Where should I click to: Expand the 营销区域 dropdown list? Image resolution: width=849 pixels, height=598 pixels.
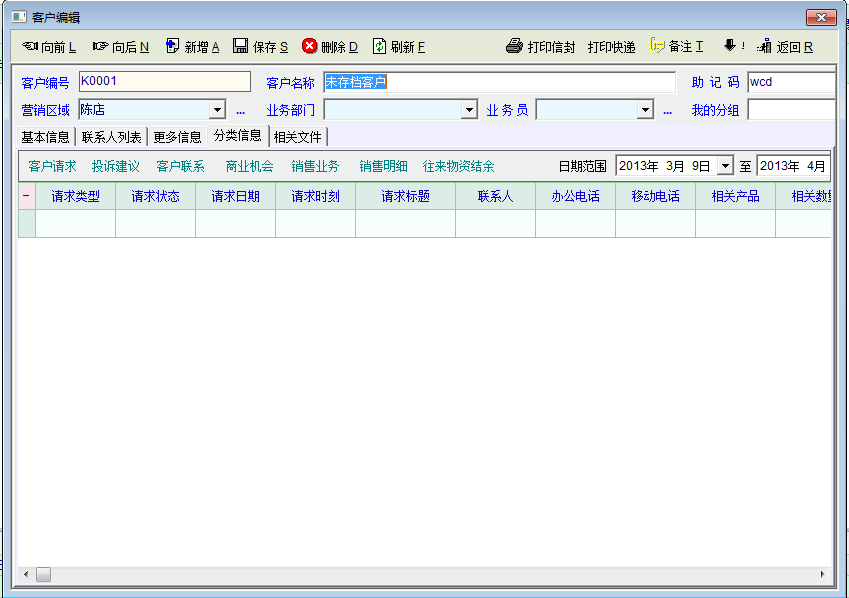(217, 110)
